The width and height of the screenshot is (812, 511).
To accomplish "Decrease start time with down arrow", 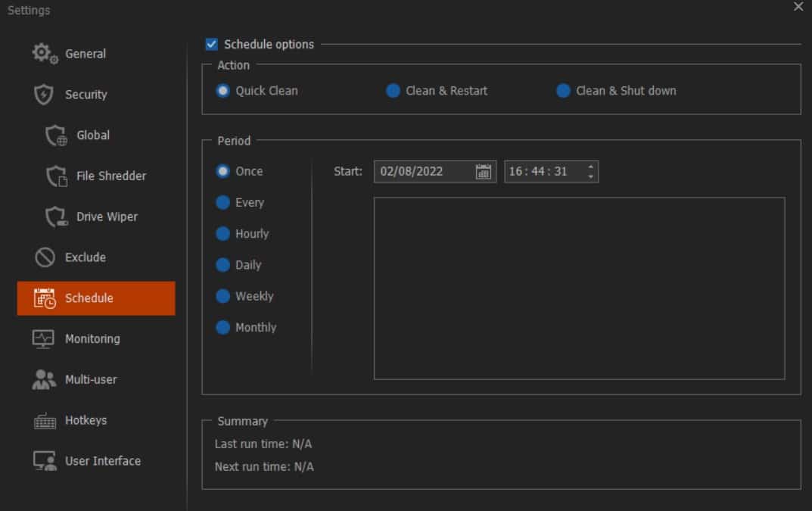I will click(590, 176).
